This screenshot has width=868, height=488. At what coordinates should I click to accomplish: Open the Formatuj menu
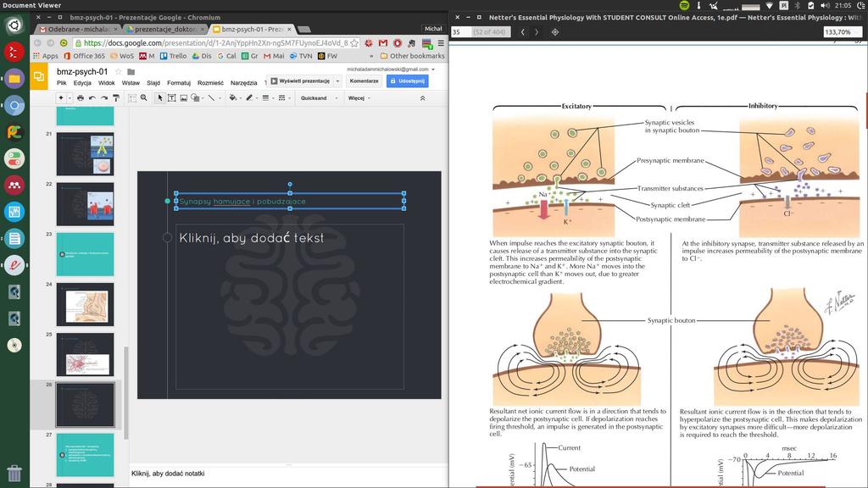click(x=179, y=83)
